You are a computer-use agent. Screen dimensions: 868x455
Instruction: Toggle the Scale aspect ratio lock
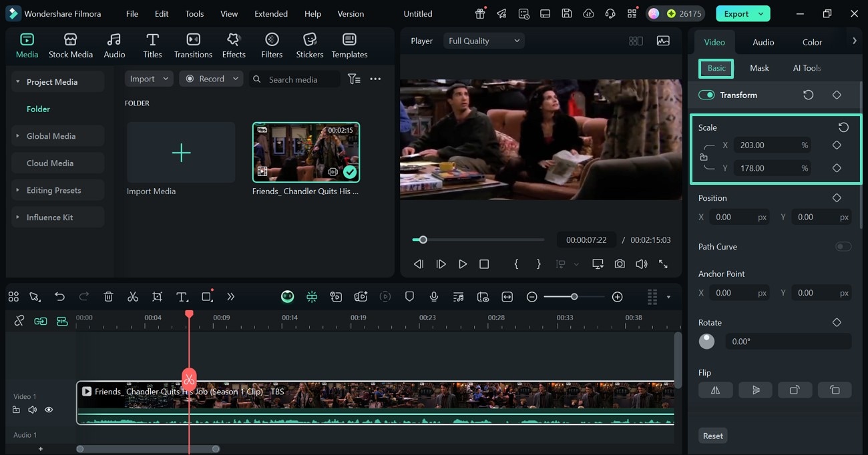tap(704, 157)
